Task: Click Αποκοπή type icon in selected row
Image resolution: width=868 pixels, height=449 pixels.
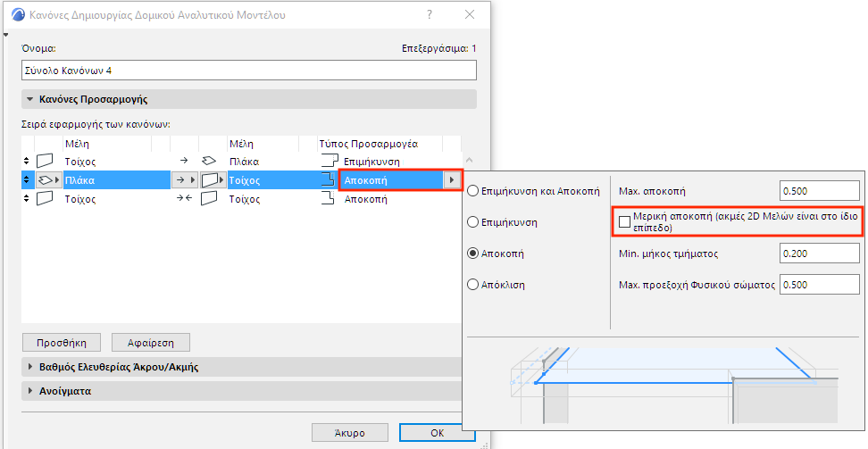Action: 329,180
